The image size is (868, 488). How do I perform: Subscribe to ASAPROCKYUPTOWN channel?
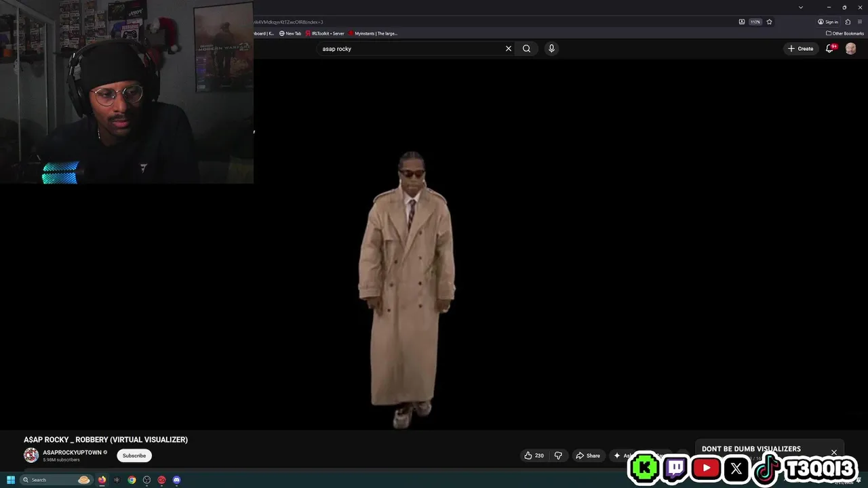click(134, 455)
